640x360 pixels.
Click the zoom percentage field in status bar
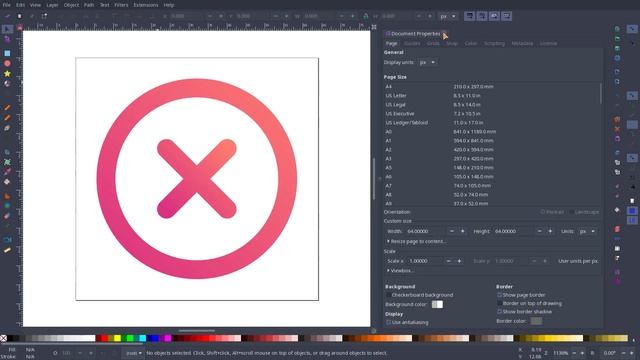560,353
